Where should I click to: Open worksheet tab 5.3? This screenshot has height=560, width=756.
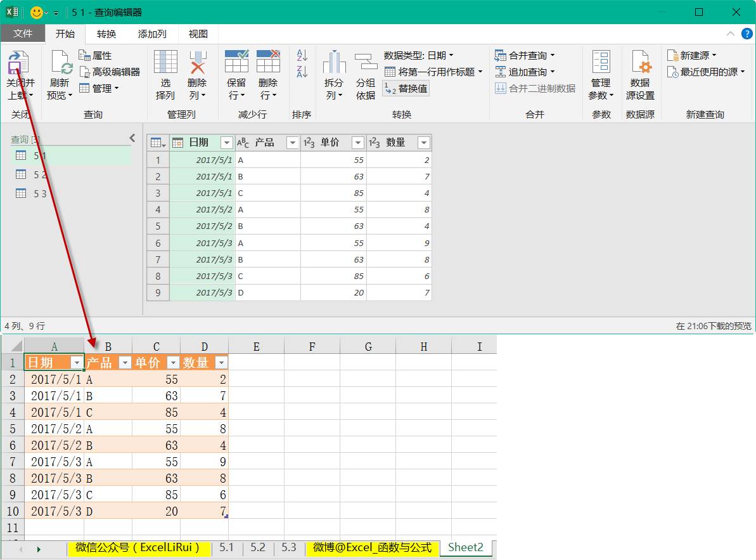tap(289, 547)
